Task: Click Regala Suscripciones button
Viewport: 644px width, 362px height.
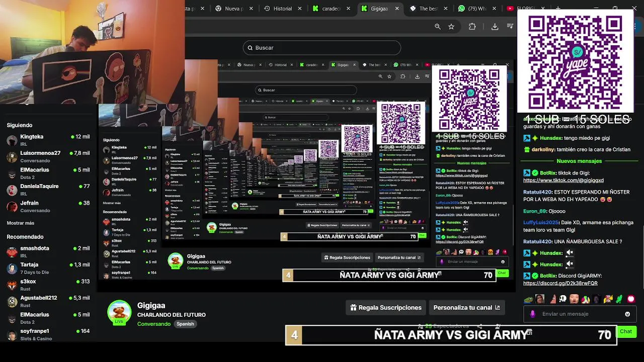Action: (386, 308)
